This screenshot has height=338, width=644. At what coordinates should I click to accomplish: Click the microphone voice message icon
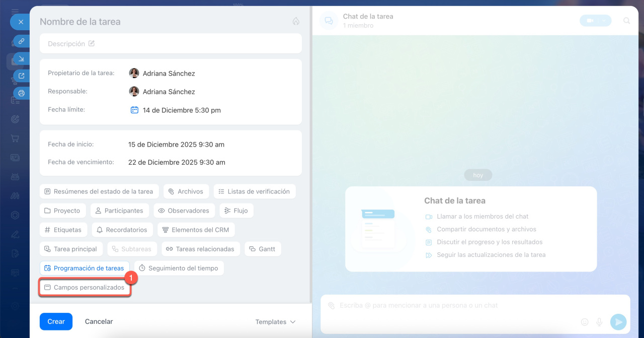click(x=599, y=321)
